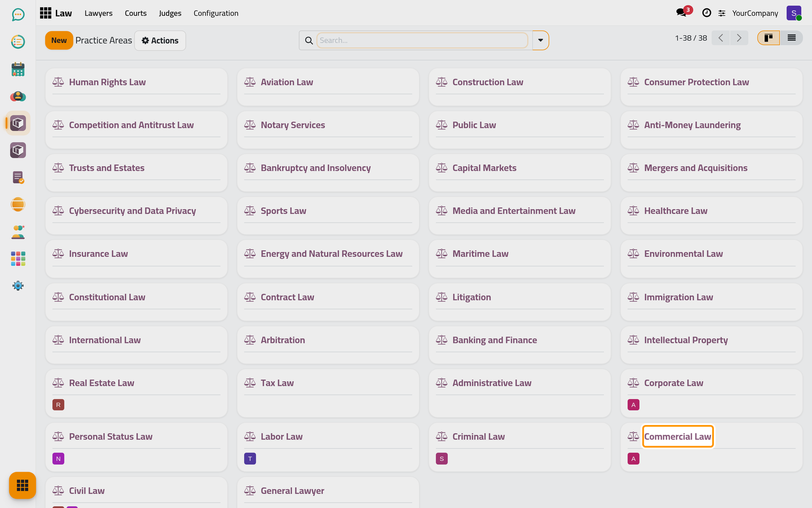This screenshot has height=508, width=812.
Task: Open the Discuss chat app icon
Action: click(x=18, y=15)
